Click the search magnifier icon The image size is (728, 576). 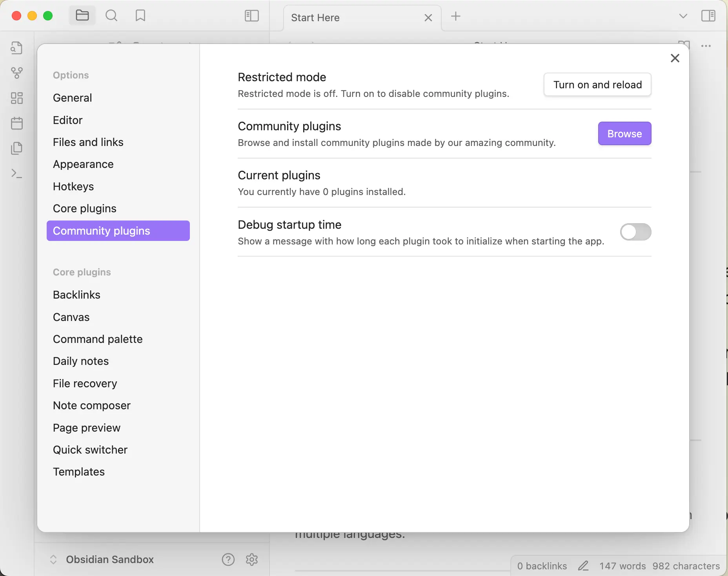(x=111, y=16)
